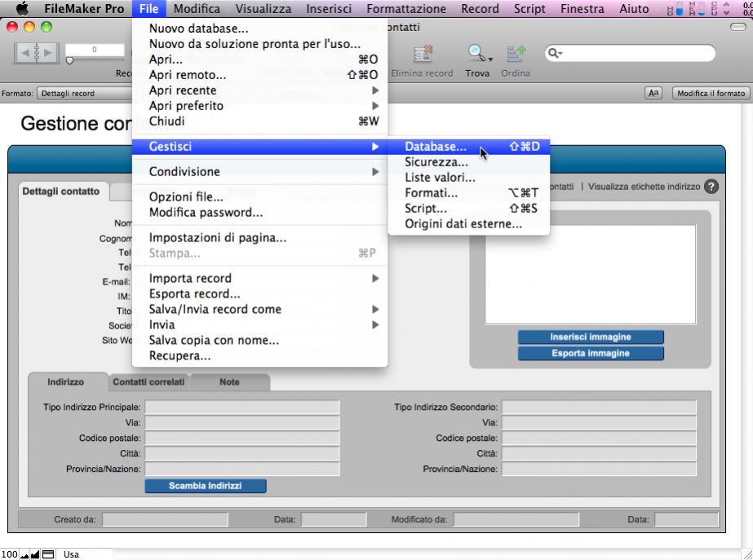Viewport: 753px width, 560px height.
Task: Click the record slider below record number
Action: click(69, 61)
